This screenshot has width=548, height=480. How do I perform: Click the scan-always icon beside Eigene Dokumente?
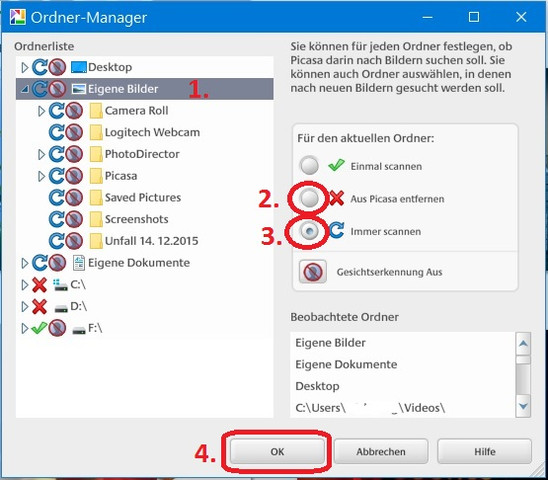pos(39,263)
